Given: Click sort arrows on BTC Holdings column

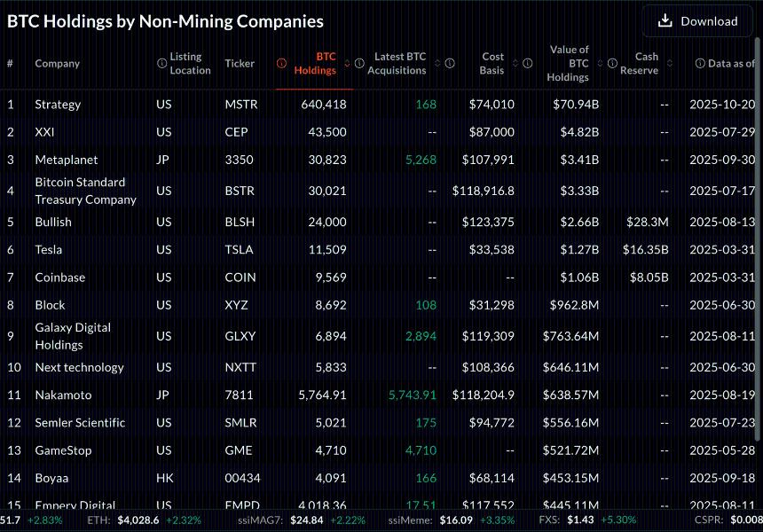Looking at the screenshot, I should coord(347,63).
